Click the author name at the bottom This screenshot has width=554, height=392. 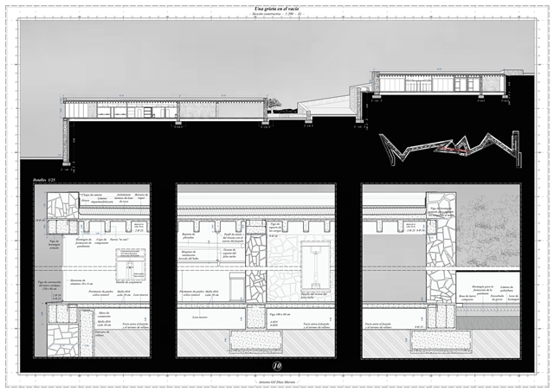click(277, 382)
